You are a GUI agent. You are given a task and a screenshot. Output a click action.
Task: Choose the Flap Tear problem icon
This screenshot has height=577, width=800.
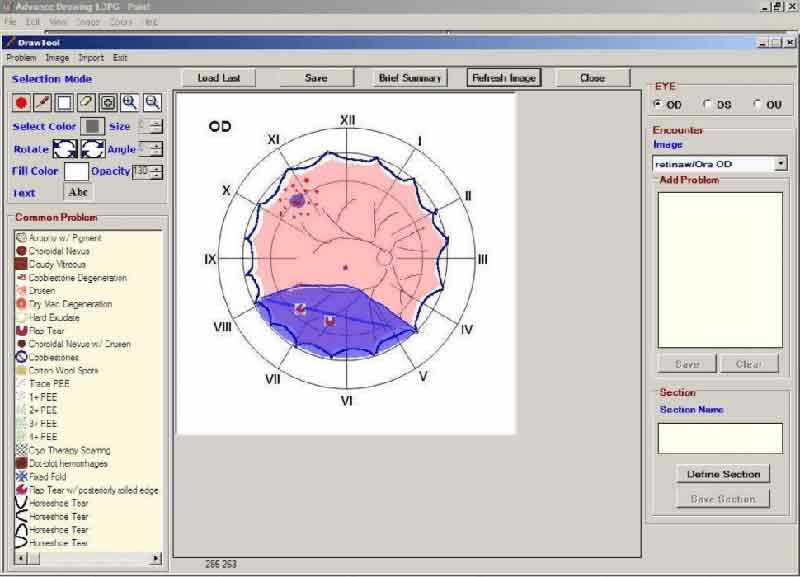(21, 330)
